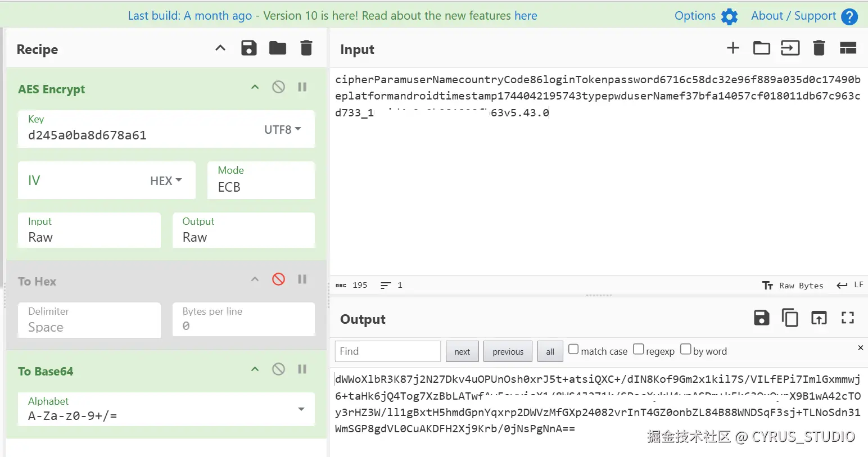Open the Options settings
The image size is (868, 457).
click(x=706, y=16)
